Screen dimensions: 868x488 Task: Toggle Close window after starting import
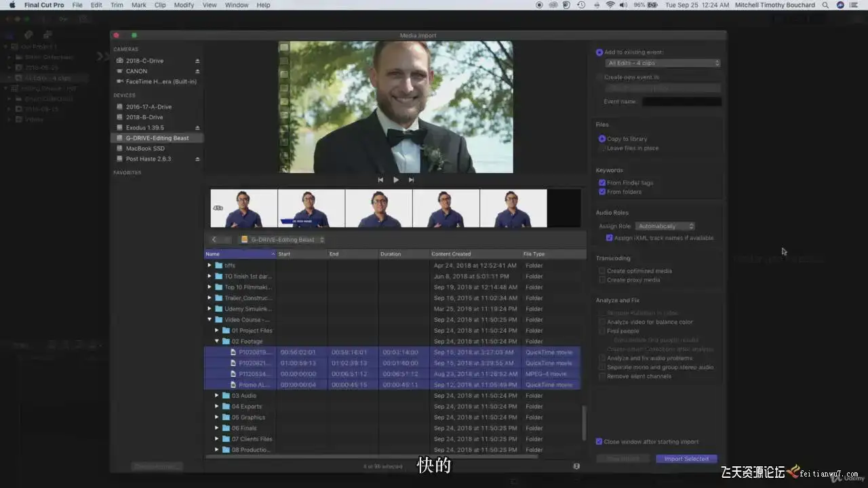click(599, 442)
